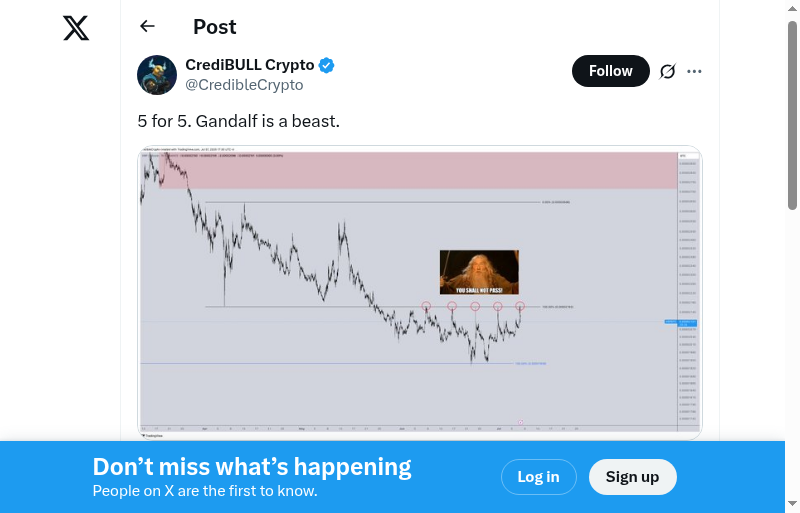
Task: Open the Grok explain-post icon
Action: (x=667, y=71)
